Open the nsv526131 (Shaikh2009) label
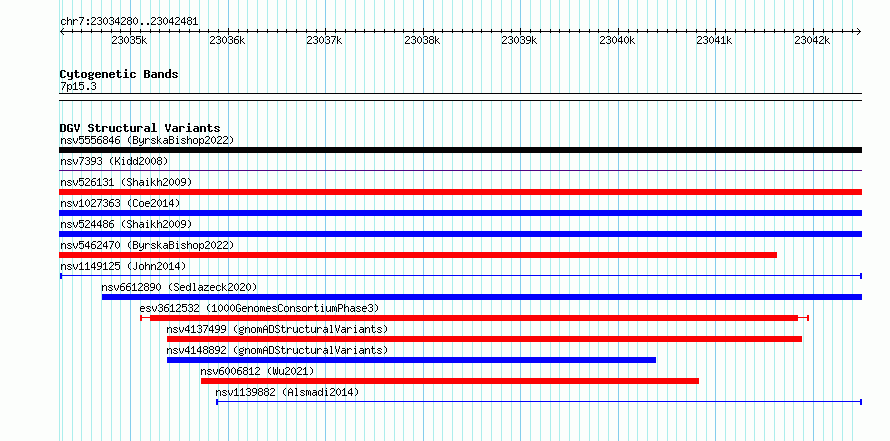The image size is (890, 441). click(x=126, y=182)
